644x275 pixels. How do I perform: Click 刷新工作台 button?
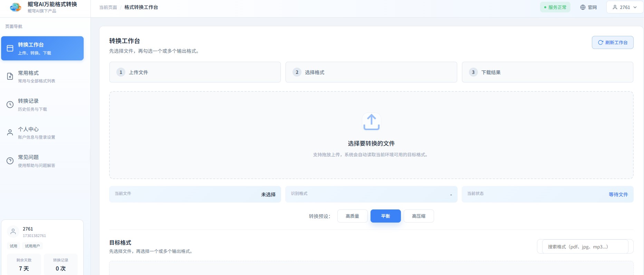coord(613,42)
